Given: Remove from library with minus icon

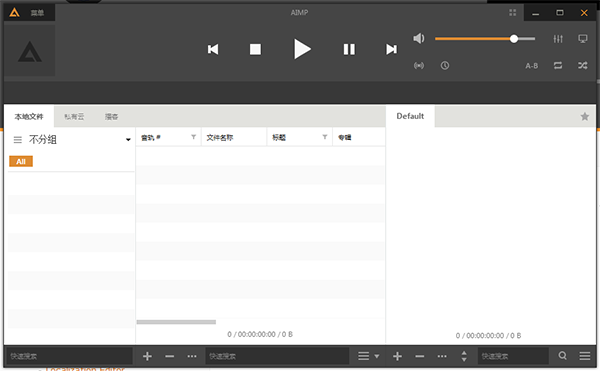Looking at the screenshot, I should pos(170,356).
